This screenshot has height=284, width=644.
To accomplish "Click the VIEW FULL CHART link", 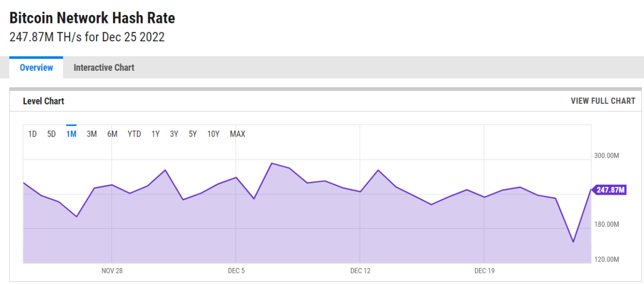I will (x=603, y=101).
